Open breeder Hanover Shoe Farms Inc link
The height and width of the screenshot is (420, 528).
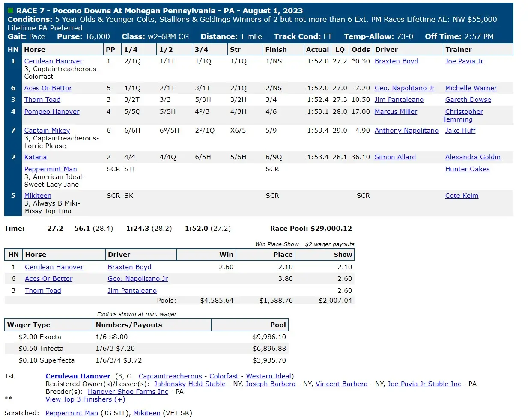click(128, 392)
